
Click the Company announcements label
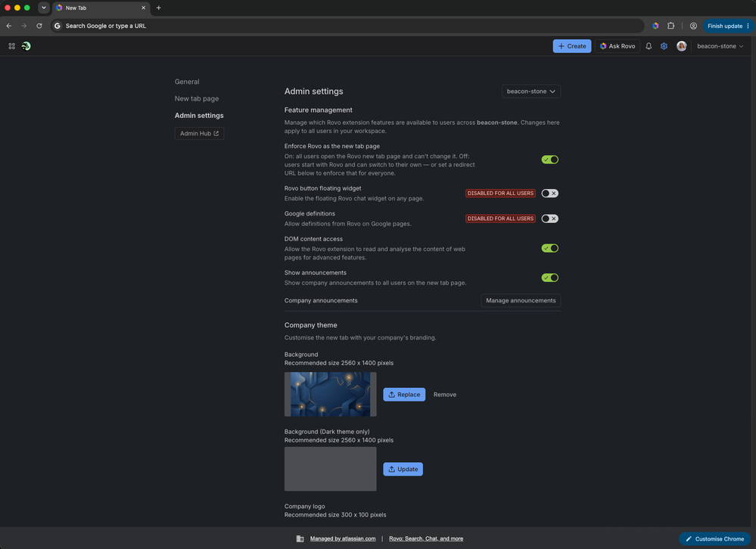[321, 300]
